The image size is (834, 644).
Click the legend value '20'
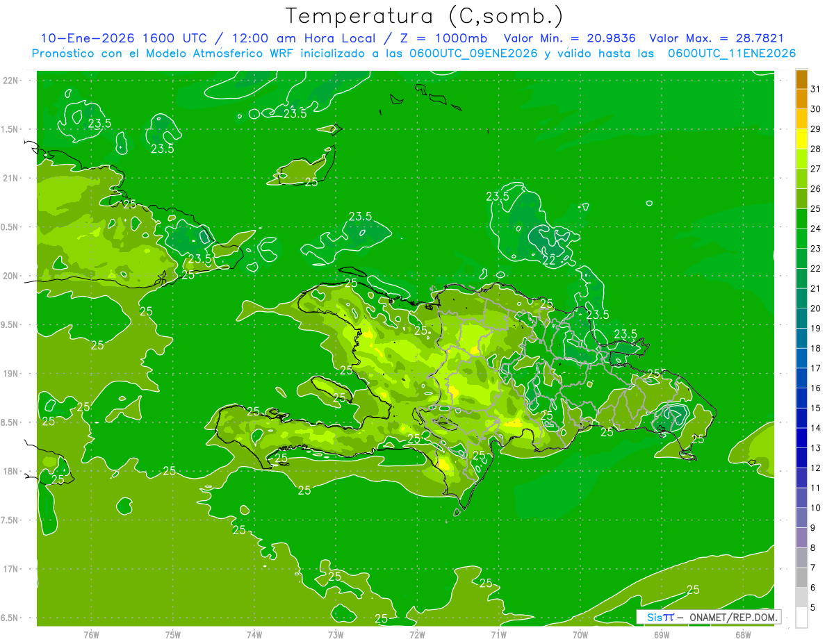[815, 308]
